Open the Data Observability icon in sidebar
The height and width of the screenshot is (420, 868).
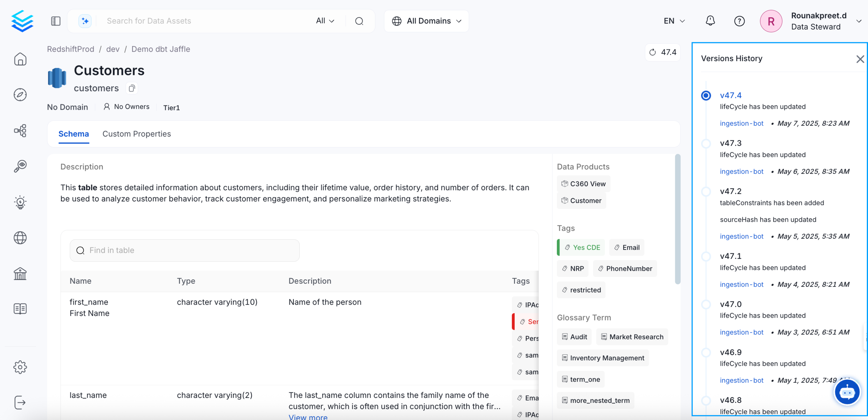coord(20,166)
